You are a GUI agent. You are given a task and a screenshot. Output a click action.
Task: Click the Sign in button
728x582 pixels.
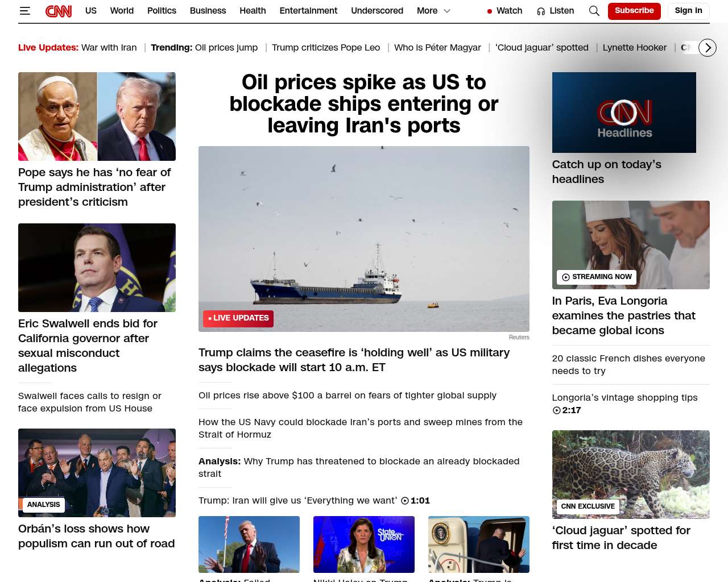tap(688, 11)
